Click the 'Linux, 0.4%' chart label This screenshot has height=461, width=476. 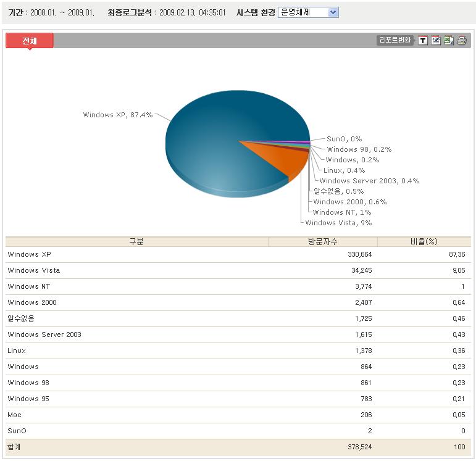point(344,170)
